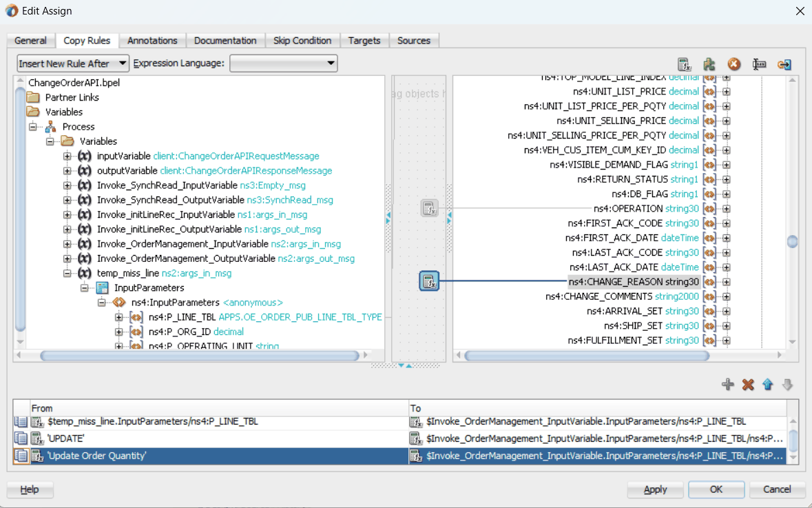Add a new copy rule with plus icon
Screen dimensions: 812x508
[x=727, y=385]
